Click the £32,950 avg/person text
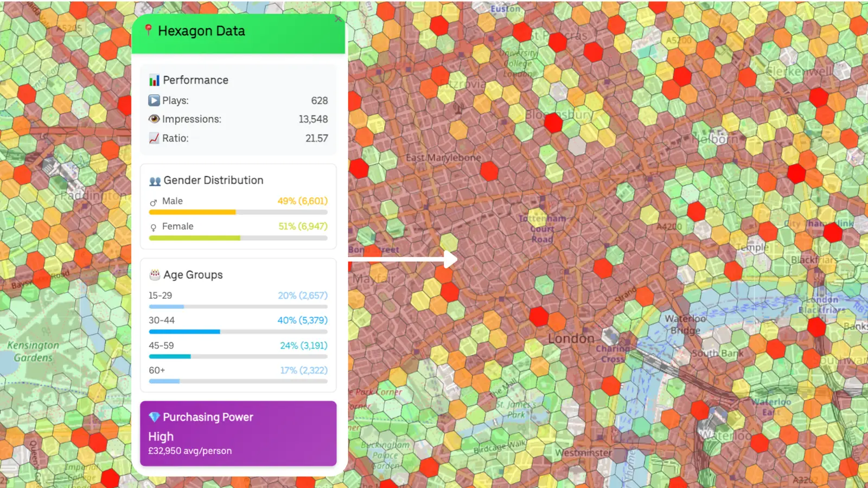The height and width of the screenshot is (488, 868). 190,451
